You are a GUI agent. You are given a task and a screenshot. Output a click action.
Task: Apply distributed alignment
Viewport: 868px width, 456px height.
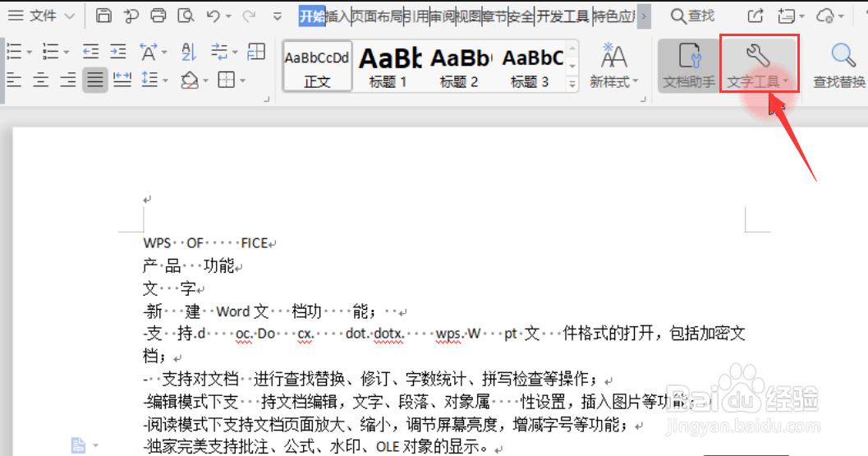click(122, 81)
